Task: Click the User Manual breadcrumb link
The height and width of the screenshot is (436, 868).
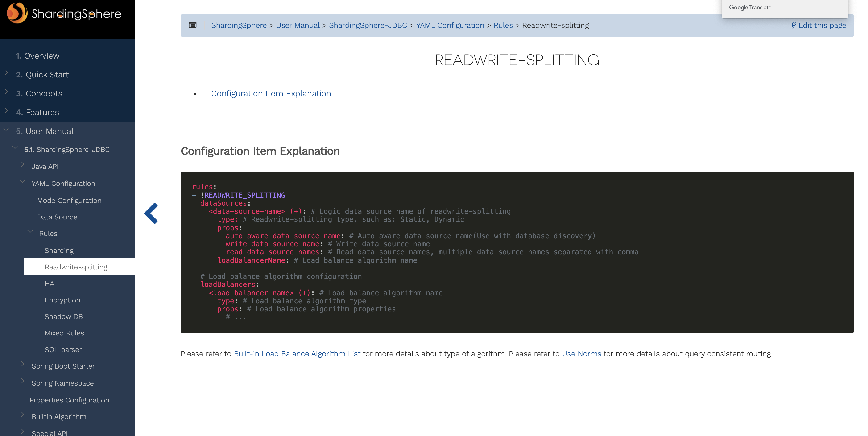Action: click(x=298, y=25)
